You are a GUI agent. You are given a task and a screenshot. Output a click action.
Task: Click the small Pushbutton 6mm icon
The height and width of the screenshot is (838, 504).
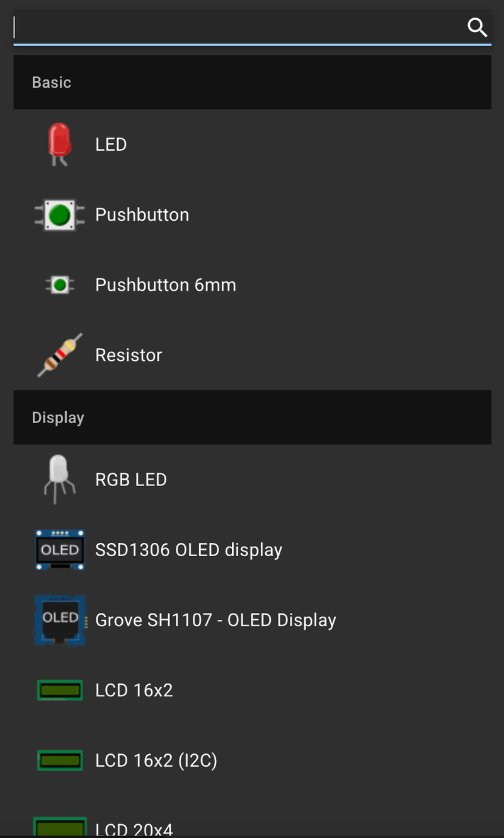click(60, 285)
